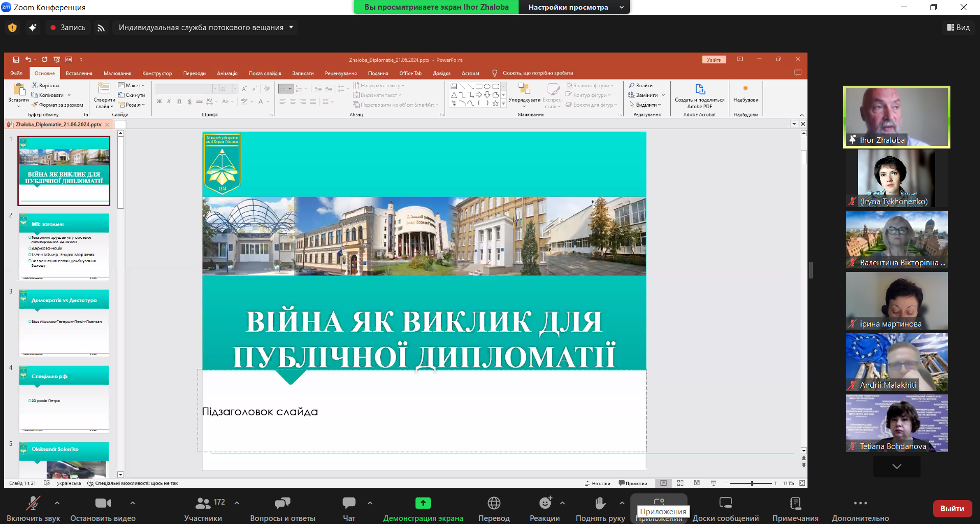
Task: Stop video (Остановить видео)
Action: pyautogui.click(x=103, y=509)
